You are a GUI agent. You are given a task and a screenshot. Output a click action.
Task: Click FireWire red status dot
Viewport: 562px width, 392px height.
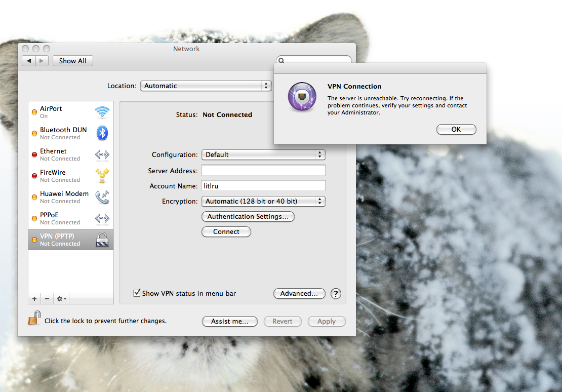pyautogui.click(x=34, y=176)
